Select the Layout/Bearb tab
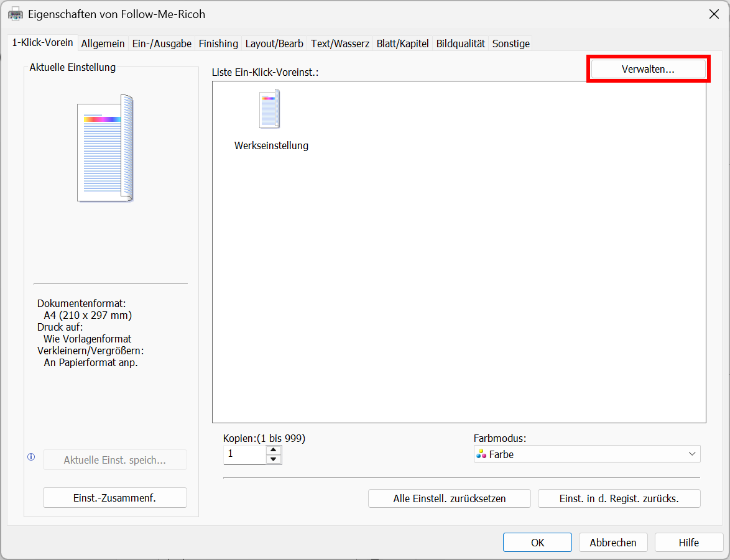Viewport: 730px width, 560px height. tap(274, 44)
